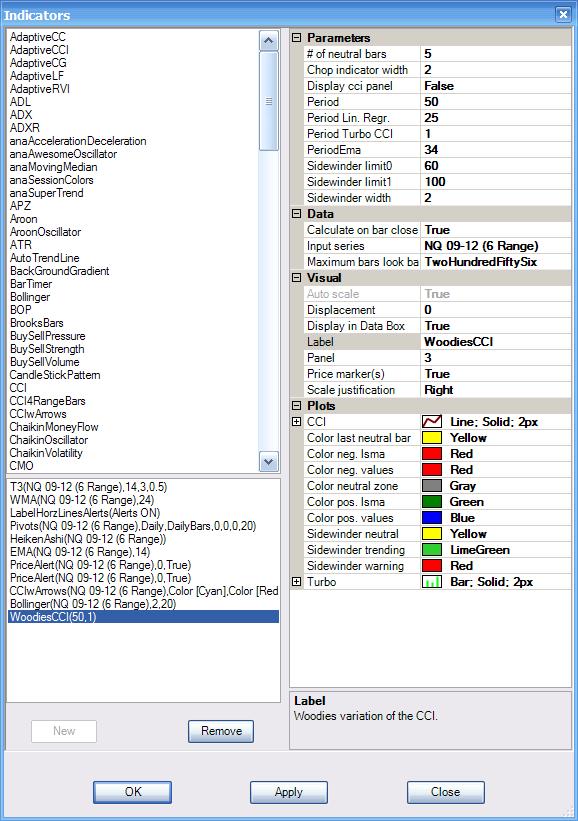The width and height of the screenshot is (578, 821).
Task: Collapse the Parameters section
Action: click(296, 38)
